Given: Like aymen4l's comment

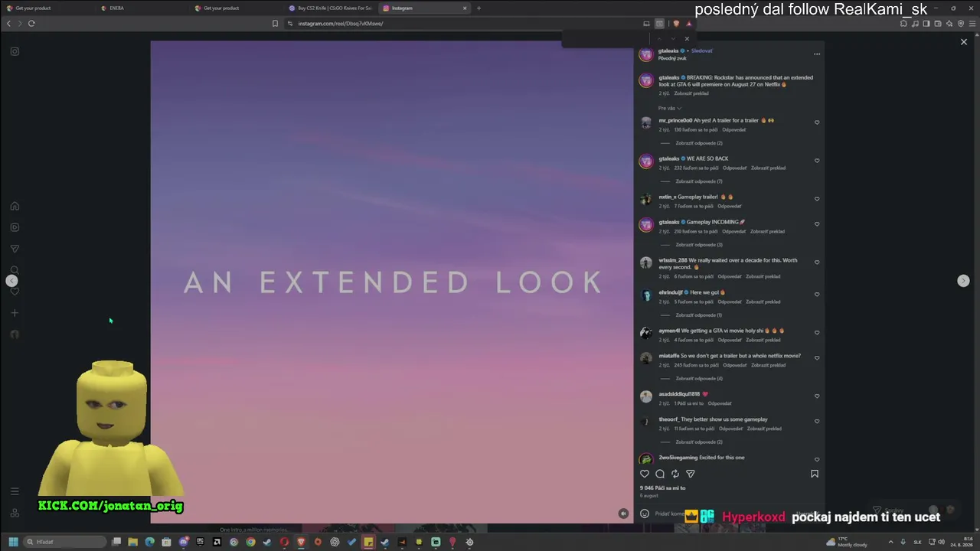Looking at the screenshot, I should pyautogui.click(x=817, y=333).
